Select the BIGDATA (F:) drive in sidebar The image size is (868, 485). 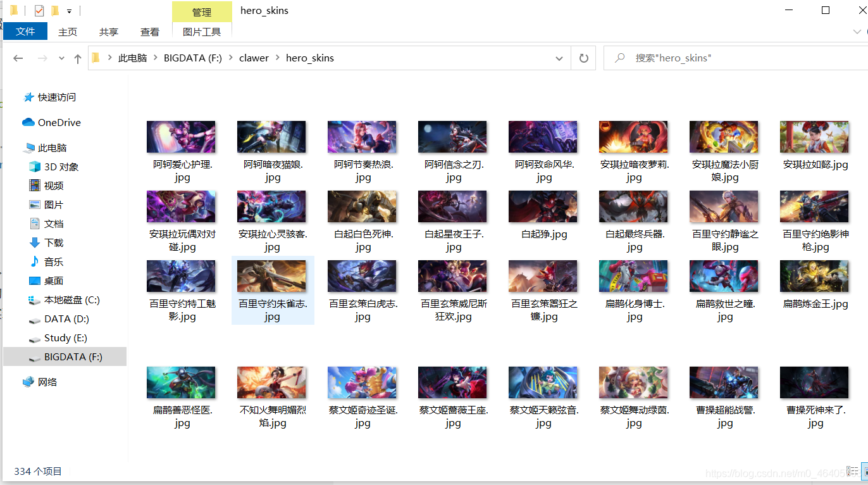pos(65,356)
